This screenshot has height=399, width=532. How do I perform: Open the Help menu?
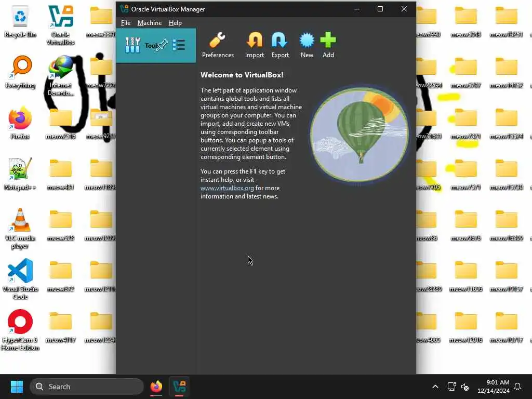[175, 23]
